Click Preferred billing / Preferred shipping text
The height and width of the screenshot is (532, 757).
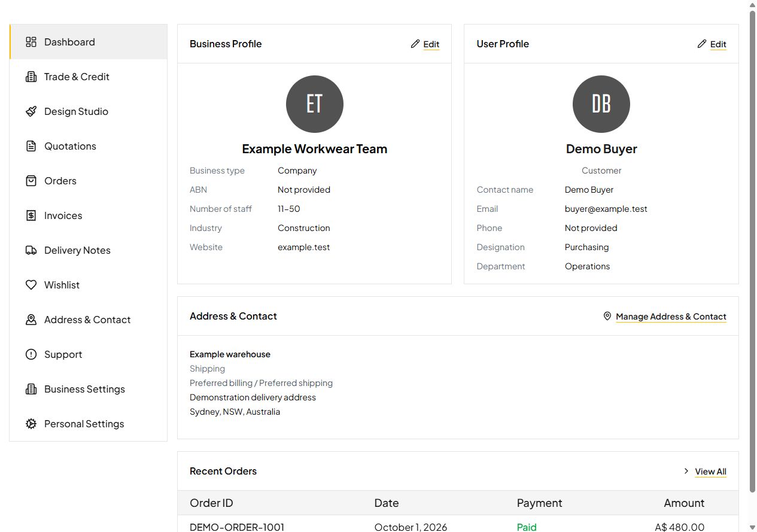[x=261, y=383]
